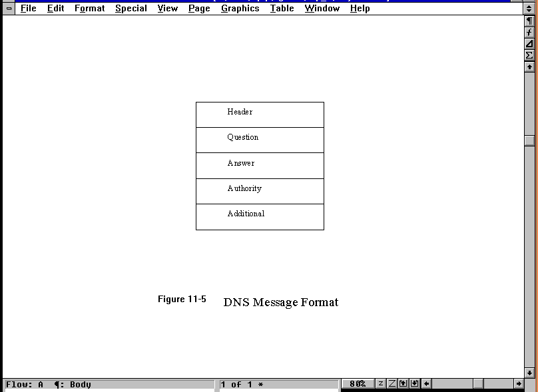
Task: Open the window control menu box
Action: tap(9, 9)
